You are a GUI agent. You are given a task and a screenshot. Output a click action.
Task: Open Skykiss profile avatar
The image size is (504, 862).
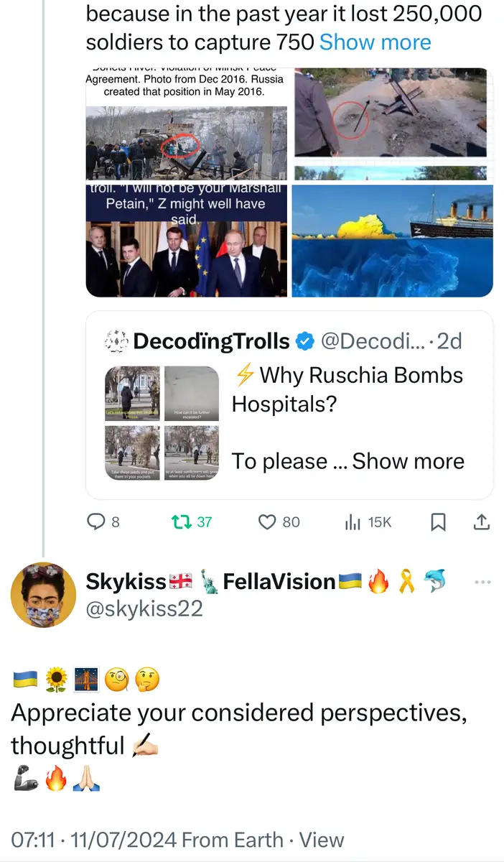[x=43, y=595]
